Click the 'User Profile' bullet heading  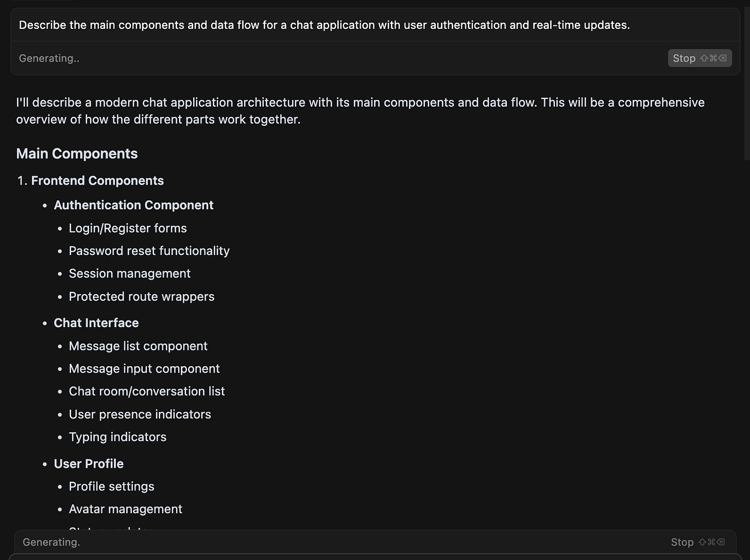(x=89, y=464)
